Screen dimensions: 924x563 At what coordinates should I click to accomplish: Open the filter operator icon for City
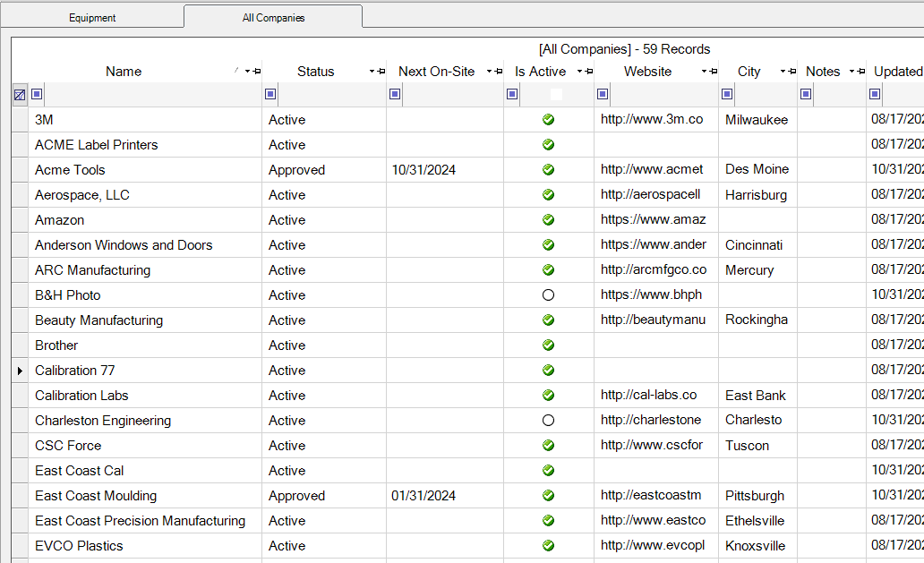pos(727,94)
